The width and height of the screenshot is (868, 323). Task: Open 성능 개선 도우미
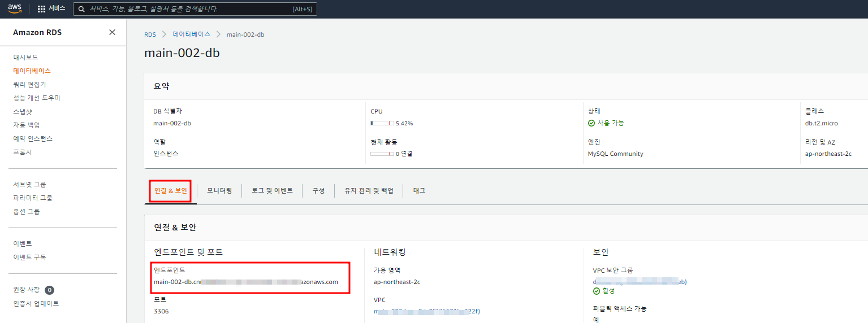(37, 98)
